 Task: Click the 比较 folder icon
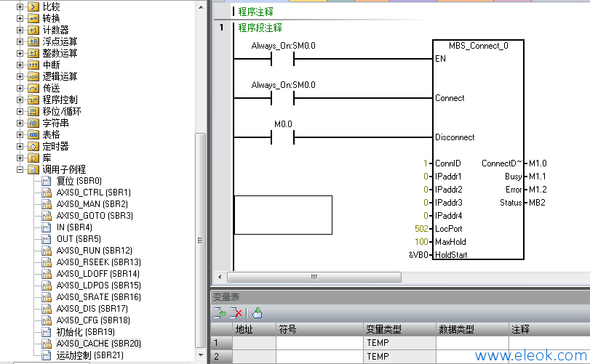(33, 7)
